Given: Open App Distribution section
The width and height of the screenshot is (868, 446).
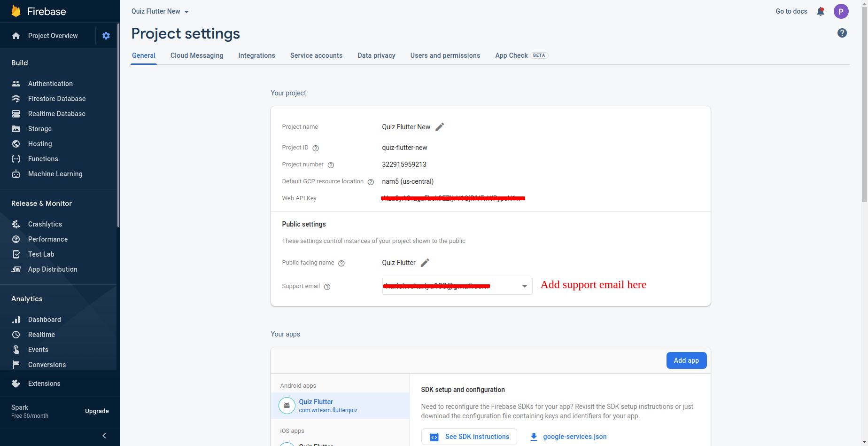Looking at the screenshot, I should pos(52,269).
